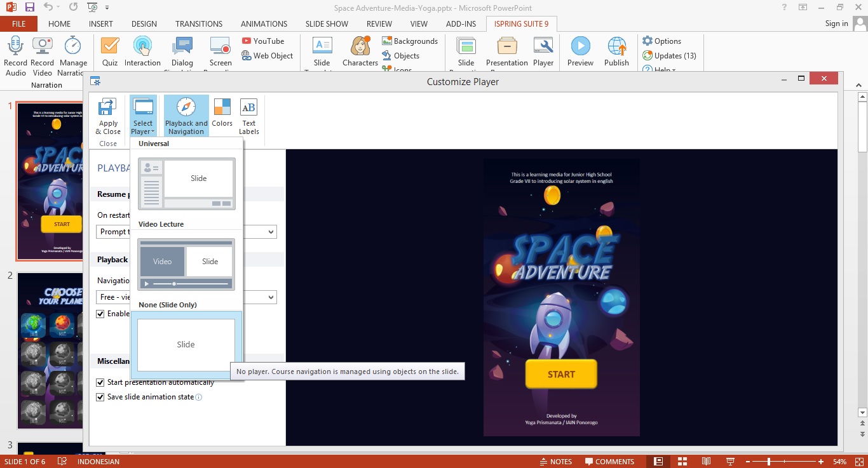Open the Navigation type combo box
868x468 pixels.
[x=187, y=297]
